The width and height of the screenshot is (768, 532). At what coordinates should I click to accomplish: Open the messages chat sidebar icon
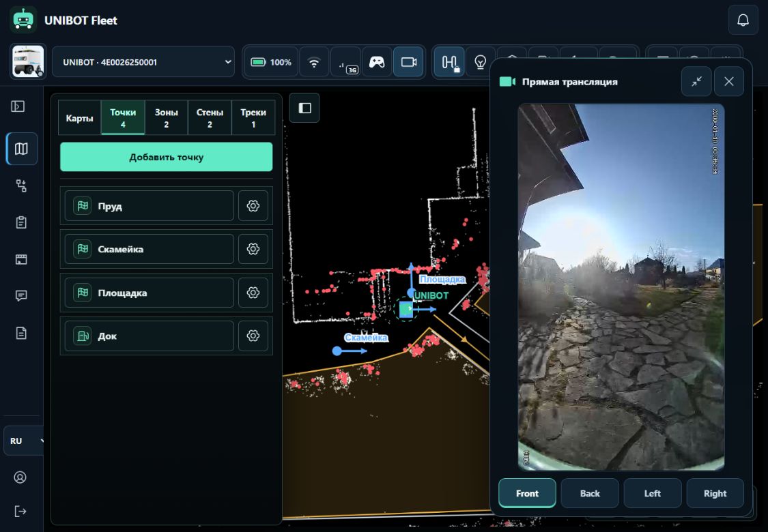pyautogui.click(x=21, y=296)
